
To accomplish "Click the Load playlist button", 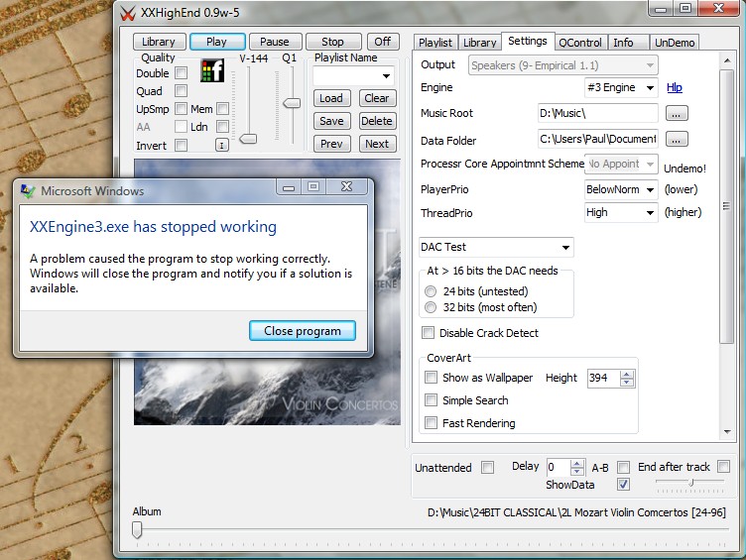I will tap(331, 98).
